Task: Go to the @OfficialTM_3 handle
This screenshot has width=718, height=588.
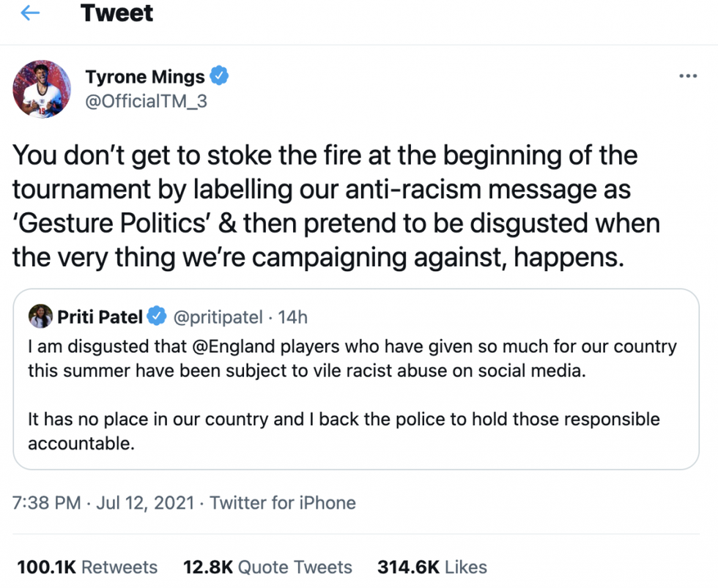Action: (x=147, y=101)
